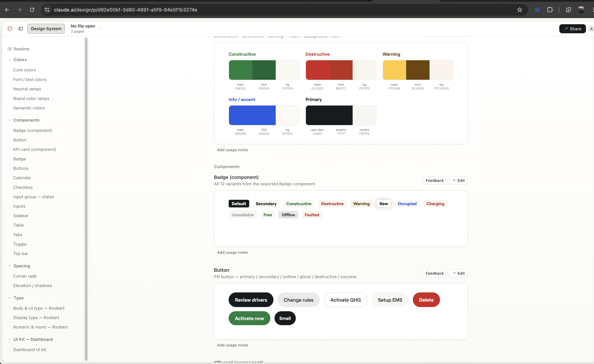This screenshot has width=594, height=364.
Task: Jump to Semantic colors
Action: 29,108
